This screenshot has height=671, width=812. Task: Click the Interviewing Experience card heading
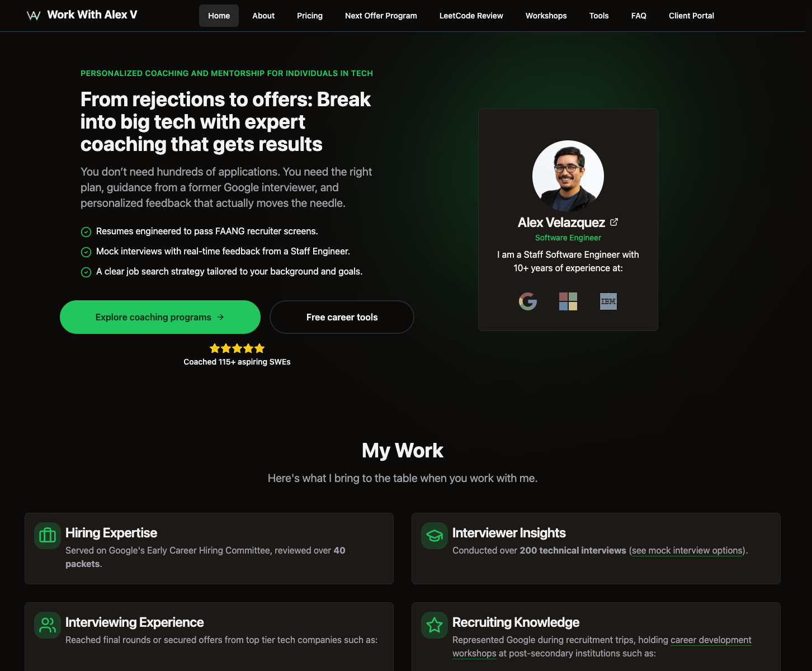point(134,622)
